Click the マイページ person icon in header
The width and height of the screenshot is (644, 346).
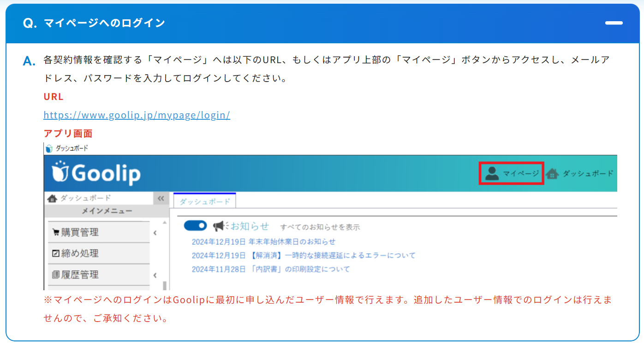click(492, 173)
